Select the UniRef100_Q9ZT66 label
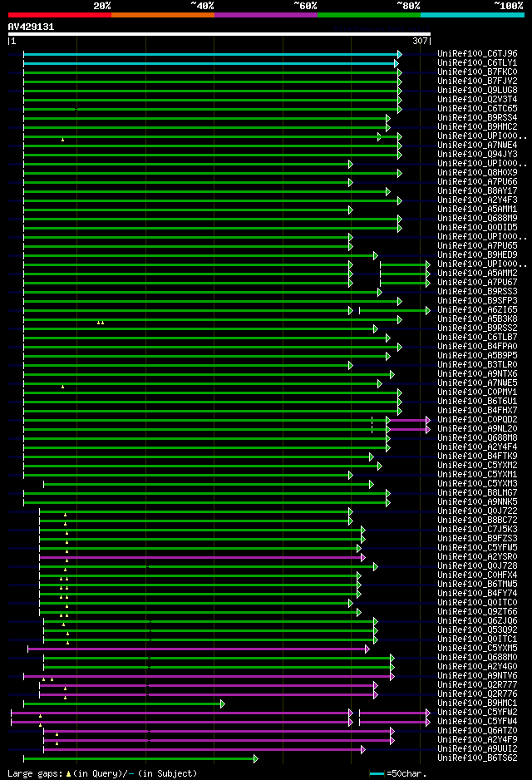 pos(477,611)
